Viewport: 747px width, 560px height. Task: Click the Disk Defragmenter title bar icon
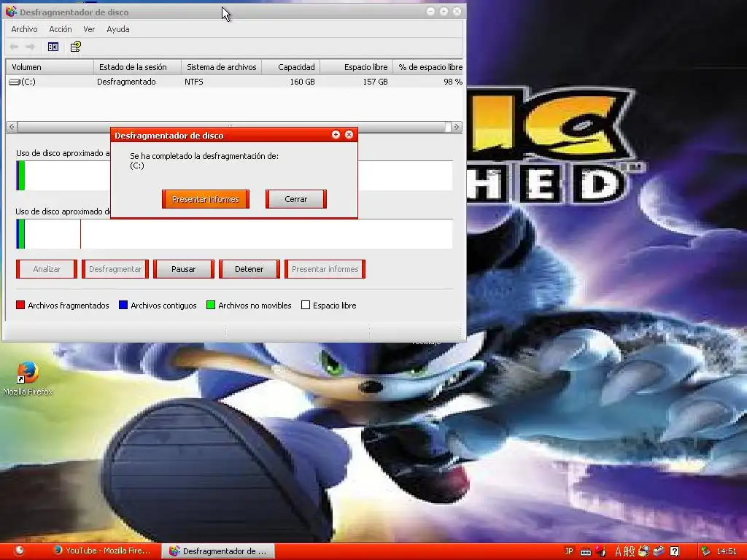click(x=10, y=12)
